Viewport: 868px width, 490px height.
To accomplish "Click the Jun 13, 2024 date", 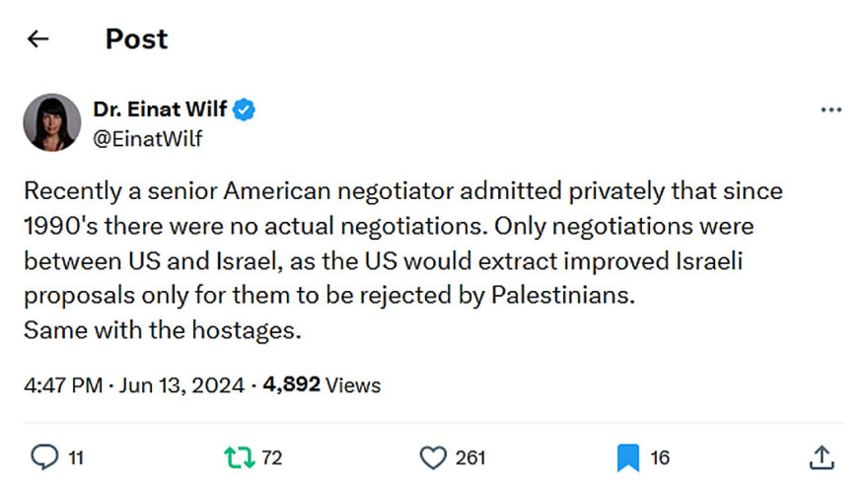I will (x=181, y=385).
